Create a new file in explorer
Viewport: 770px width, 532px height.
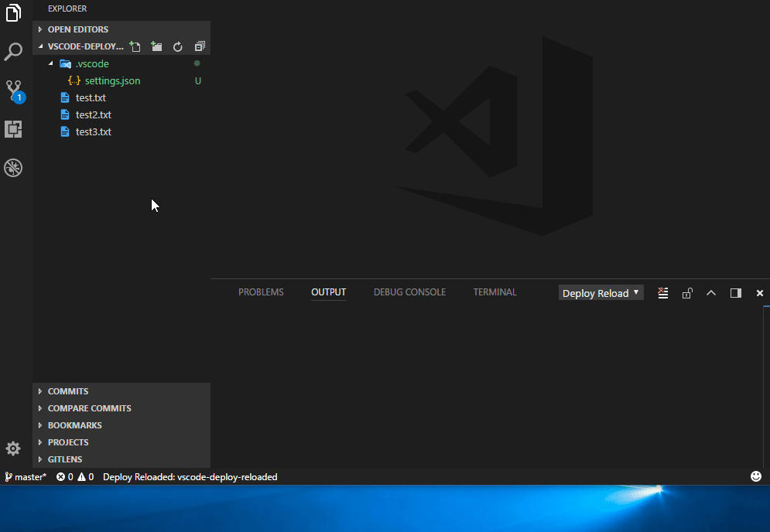pyautogui.click(x=135, y=46)
